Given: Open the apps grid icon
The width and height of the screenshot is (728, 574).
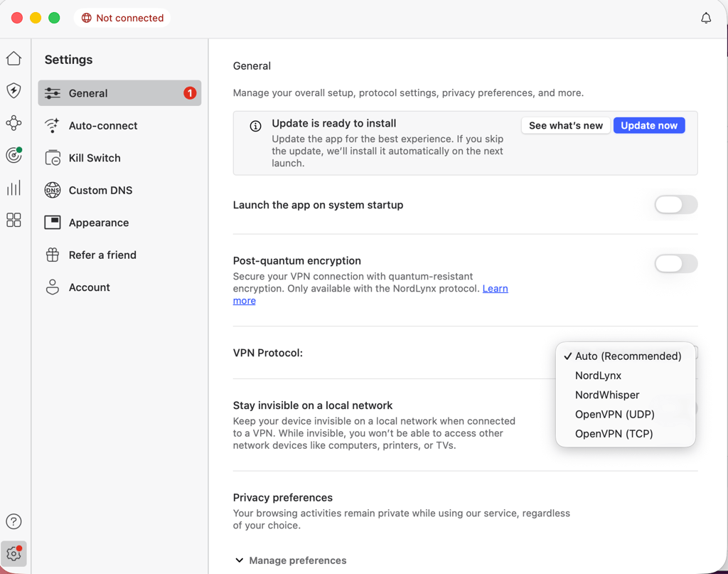Looking at the screenshot, I should click(14, 220).
